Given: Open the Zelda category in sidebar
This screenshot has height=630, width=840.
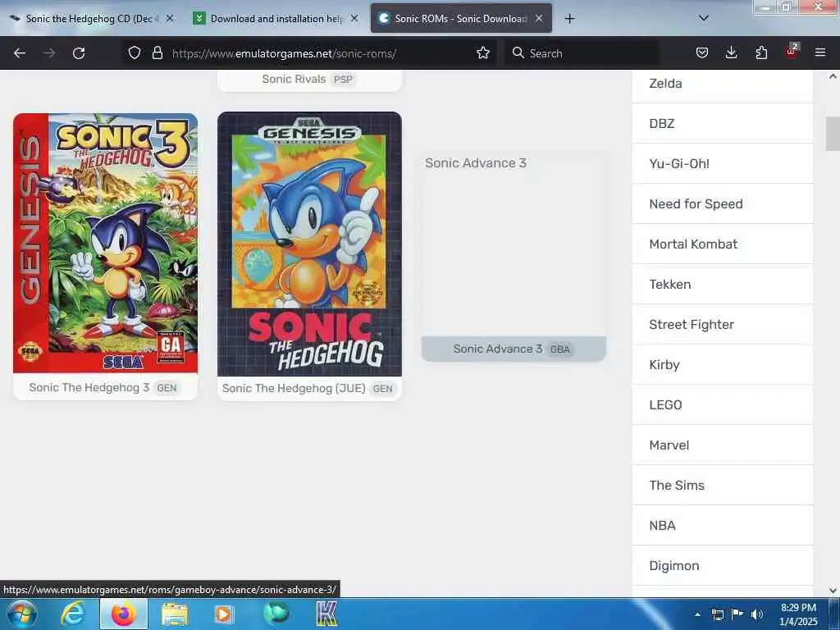Looking at the screenshot, I should click(x=722, y=84).
